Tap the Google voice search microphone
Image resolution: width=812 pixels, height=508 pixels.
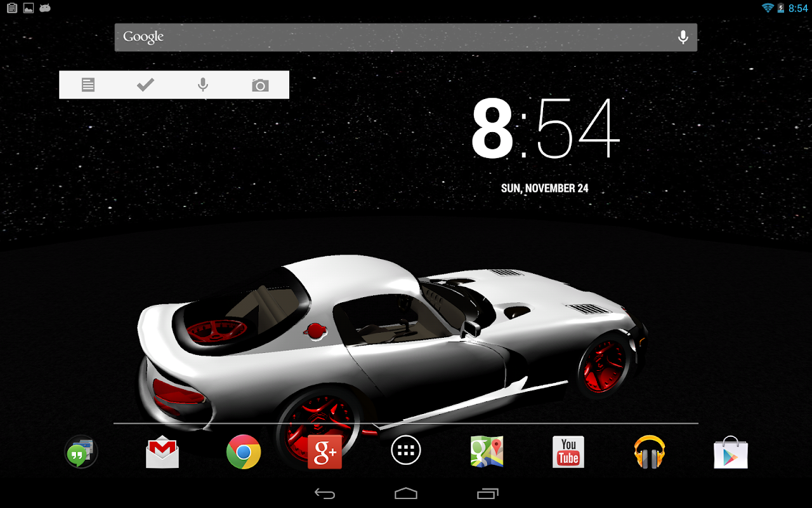[x=683, y=37]
